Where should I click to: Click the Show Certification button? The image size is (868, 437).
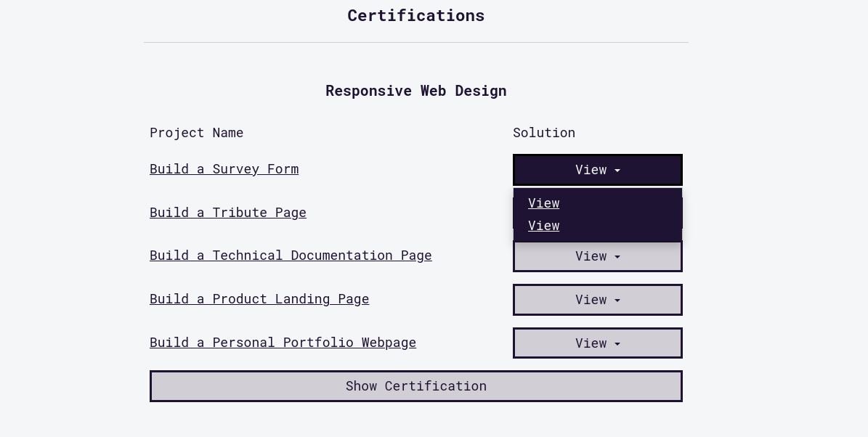coord(415,386)
